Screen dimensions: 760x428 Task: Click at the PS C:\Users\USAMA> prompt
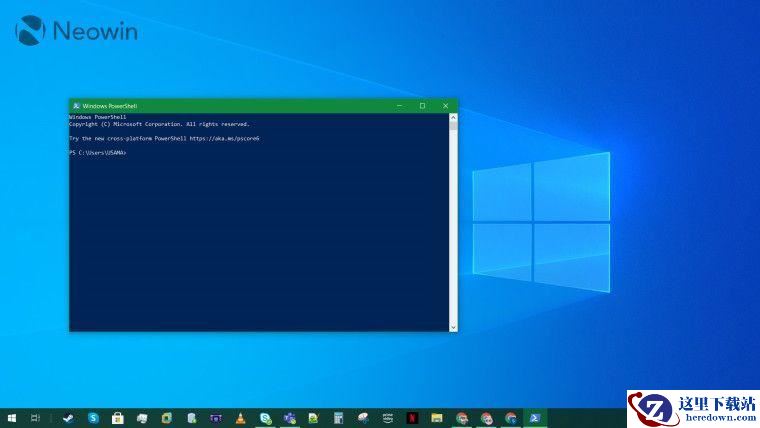click(98, 153)
